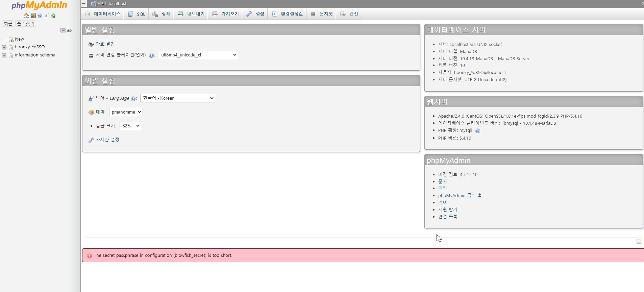Click the '서버 타입: MariaDB' line
The width and height of the screenshot is (644, 292).
tap(457, 52)
